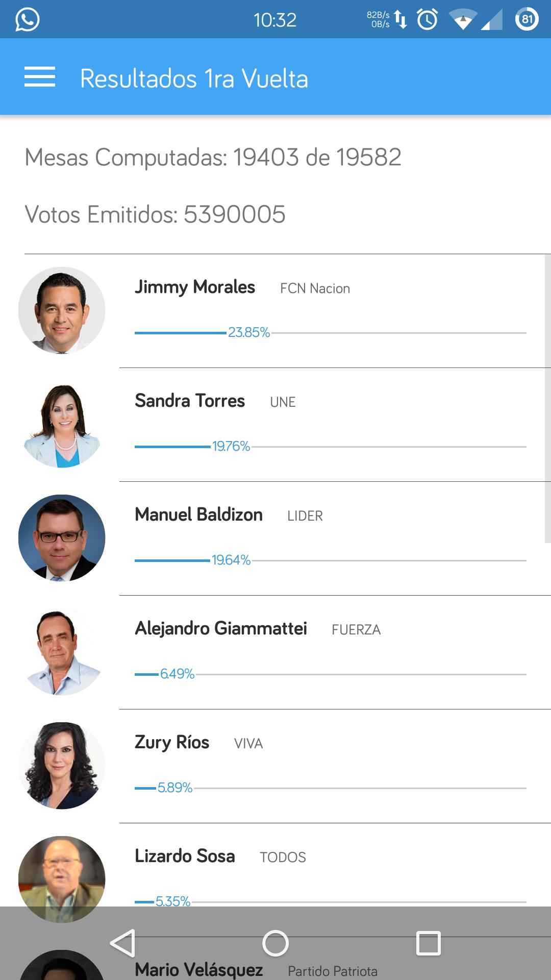
Task: Select Jimmy Morales profile photo
Action: click(x=61, y=309)
